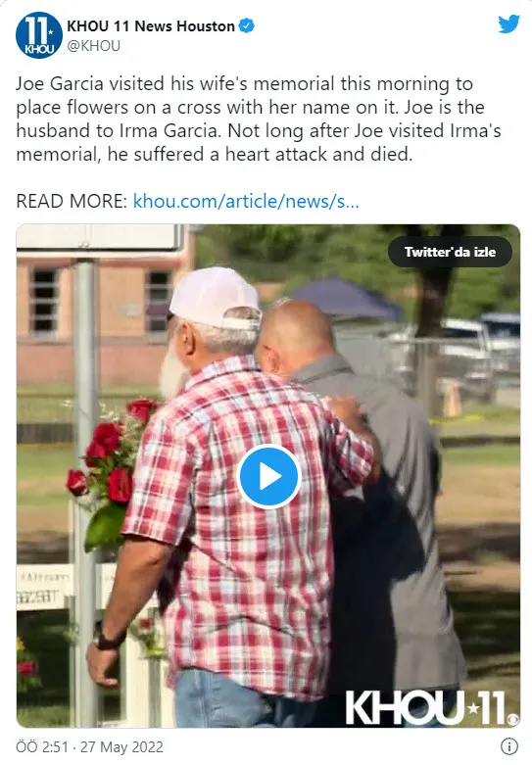The image size is (532, 765).
Task: Click the white baseball cap in video
Action: pyautogui.click(x=215, y=298)
